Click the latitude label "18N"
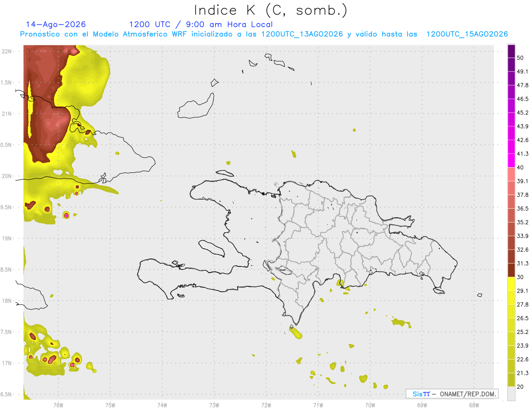Screen dimensions: 532x411 click(7, 301)
